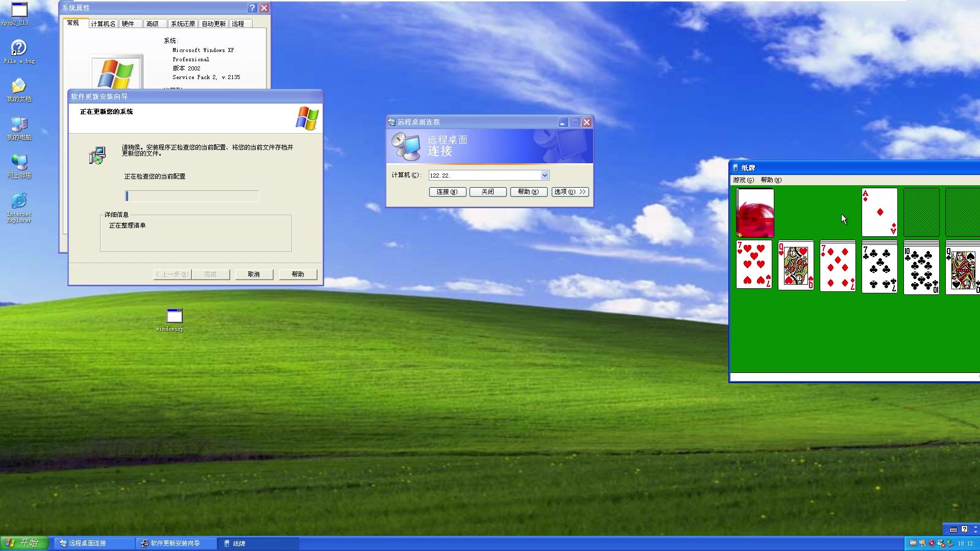The height and width of the screenshot is (551, 980).
Task: Switch to 软件更新安装向导 taskbar button
Action: point(176,543)
